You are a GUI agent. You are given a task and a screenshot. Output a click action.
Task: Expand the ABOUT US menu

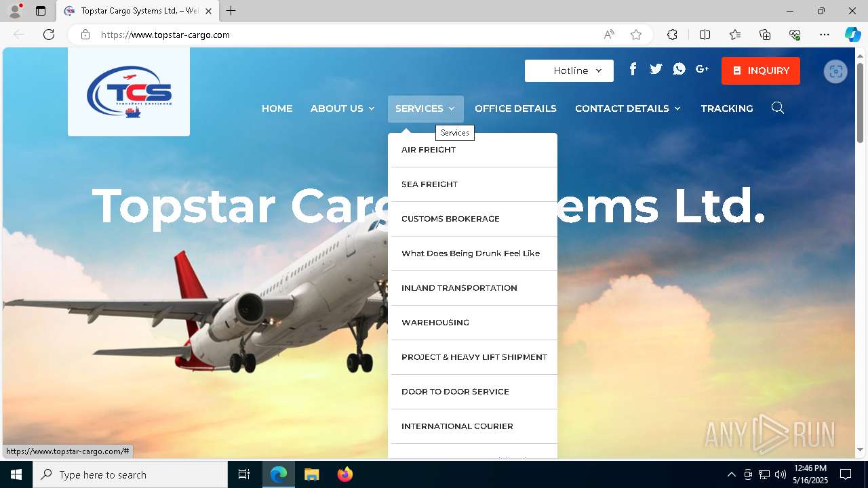342,108
